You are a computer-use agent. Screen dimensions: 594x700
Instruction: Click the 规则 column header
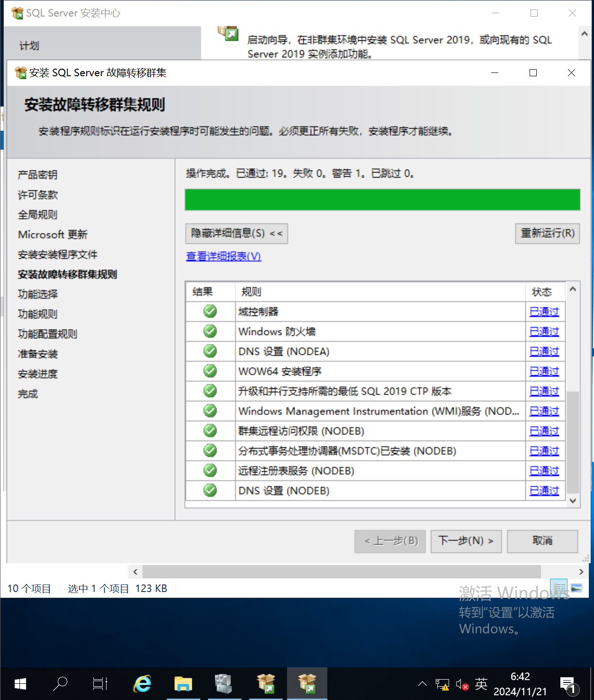pyautogui.click(x=380, y=292)
